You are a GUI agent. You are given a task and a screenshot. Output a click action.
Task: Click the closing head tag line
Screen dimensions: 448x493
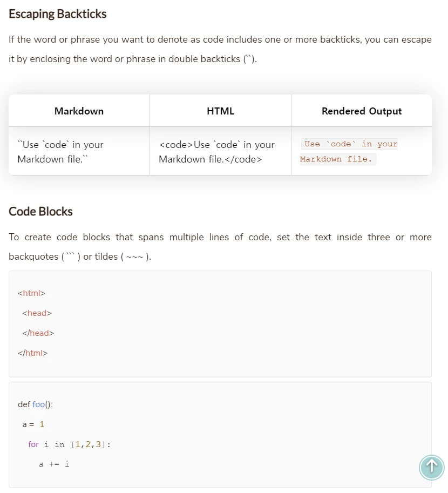[x=38, y=333]
